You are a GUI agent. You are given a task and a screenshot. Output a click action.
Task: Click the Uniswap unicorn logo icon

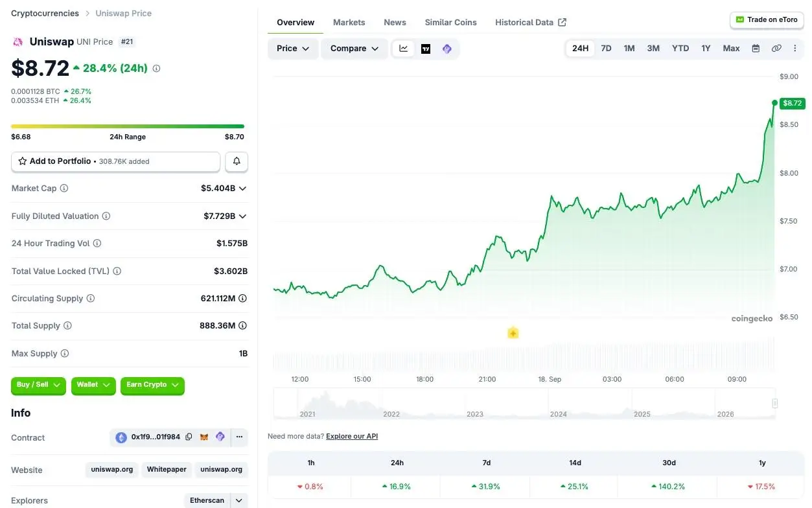(x=18, y=42)
